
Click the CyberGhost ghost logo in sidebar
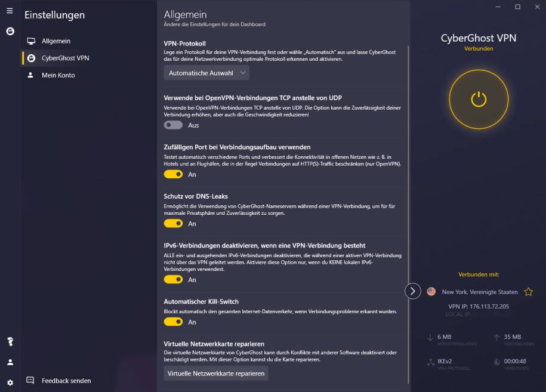tap(10, 32)
